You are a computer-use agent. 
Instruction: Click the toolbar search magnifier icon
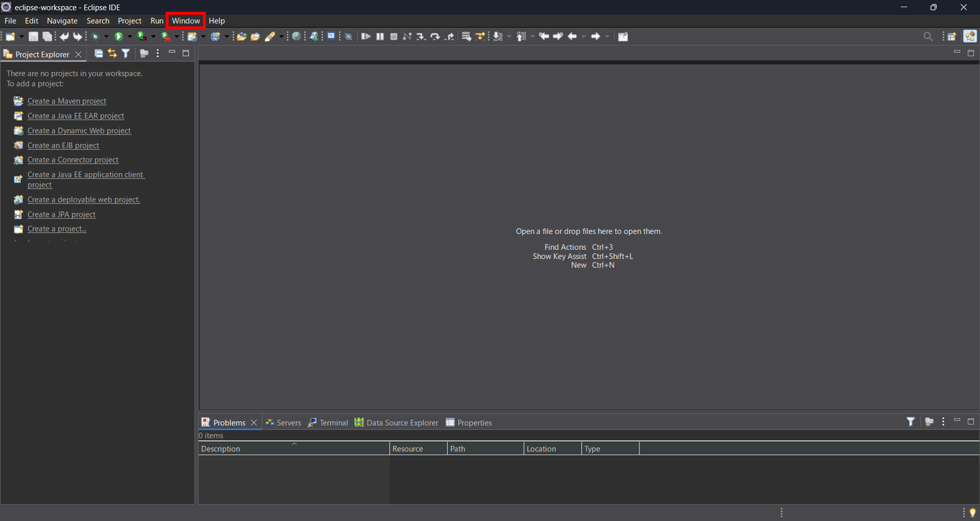click(x=928, y=36)
